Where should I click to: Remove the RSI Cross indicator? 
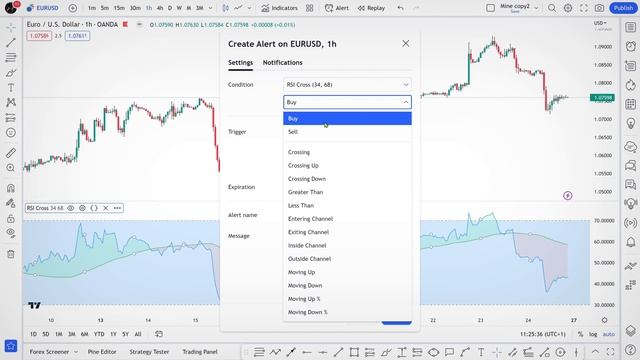[x=106, y=208]
